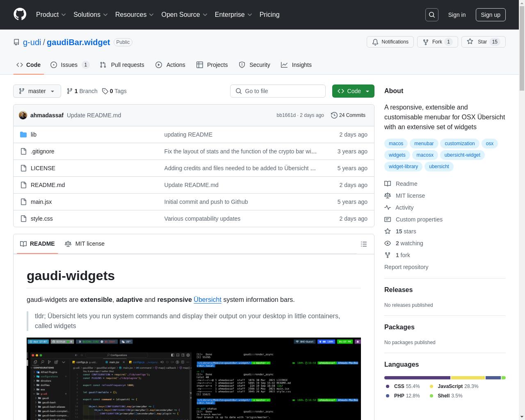The height and width of the screenshot is (420, 525).
Task: Open the master branch dropdown
Action: click(x=37, y=91)
